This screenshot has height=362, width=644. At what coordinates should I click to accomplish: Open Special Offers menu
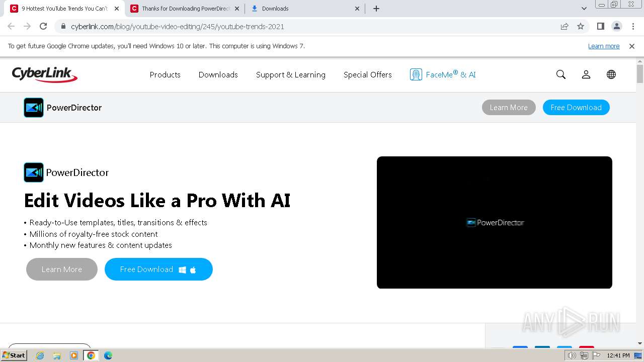(368, 74)
